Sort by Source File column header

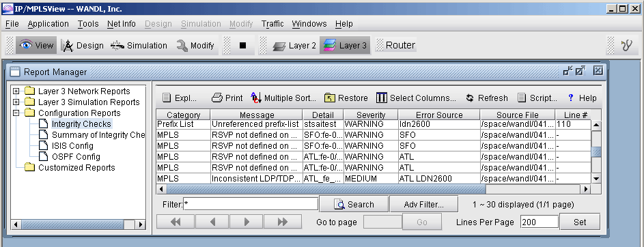coord(518,115)
